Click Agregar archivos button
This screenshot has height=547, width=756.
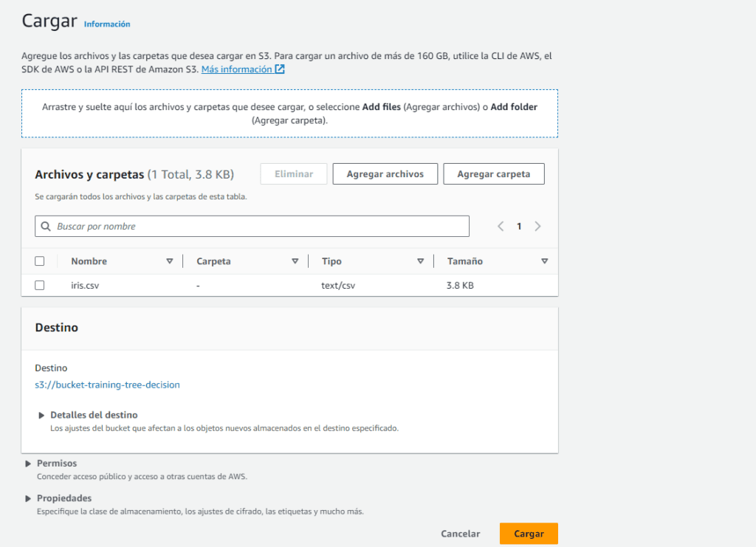click(385, 174)
